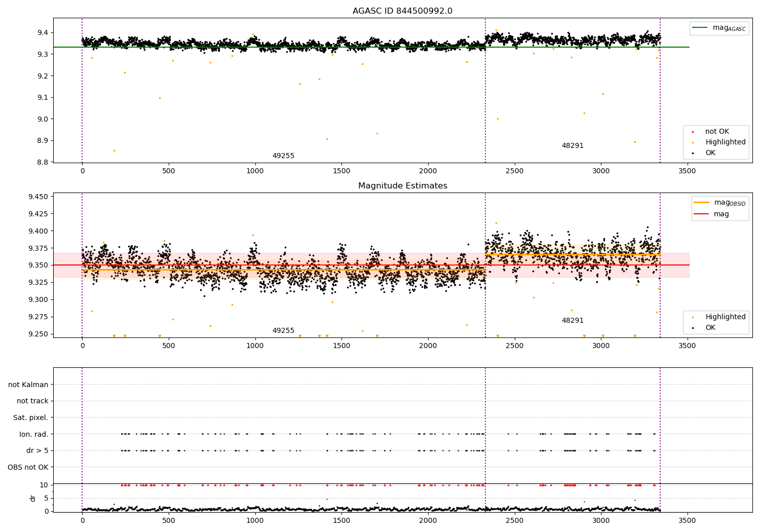The image size is (760, 532).
Task: Click the '48291' annotation in the top plot
Action: [573, 146]
